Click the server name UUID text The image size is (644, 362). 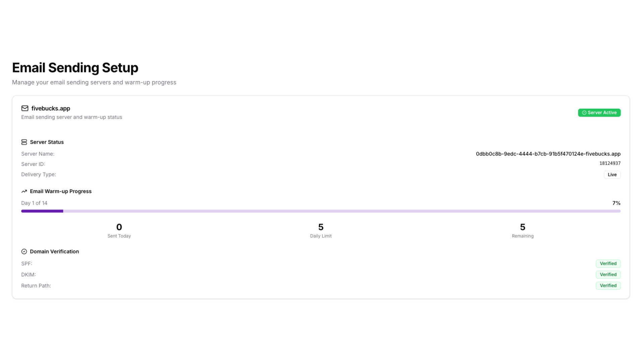[x=548, y=154]
